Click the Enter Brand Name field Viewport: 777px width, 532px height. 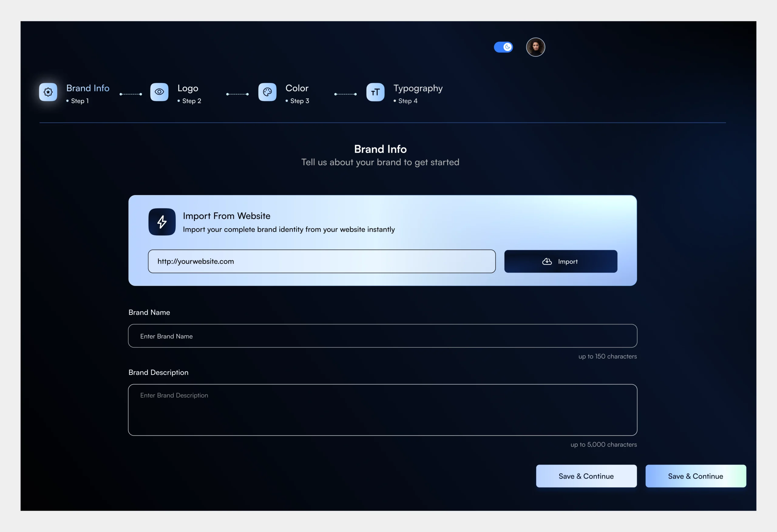(x=382, y=336)
